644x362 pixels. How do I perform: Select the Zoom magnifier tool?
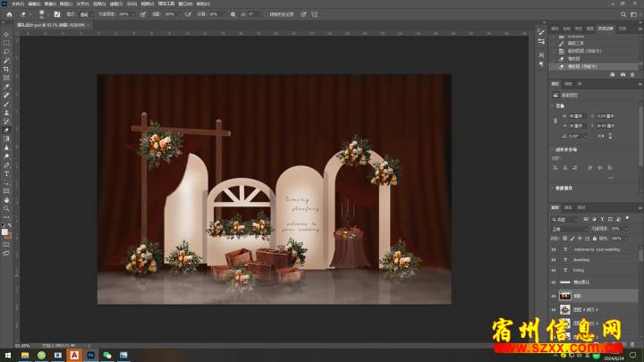(x=6, y=207)
